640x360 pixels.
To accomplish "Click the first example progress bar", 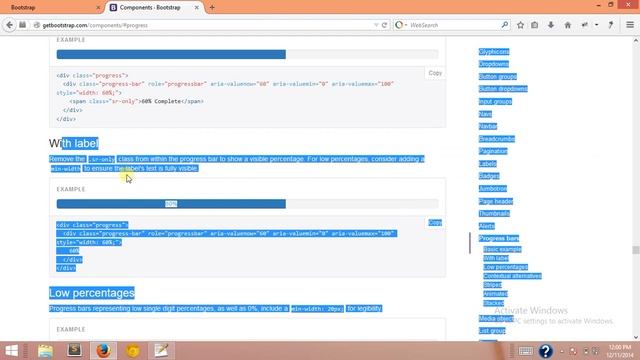I will pyautogui.click(x=247, y=54).
